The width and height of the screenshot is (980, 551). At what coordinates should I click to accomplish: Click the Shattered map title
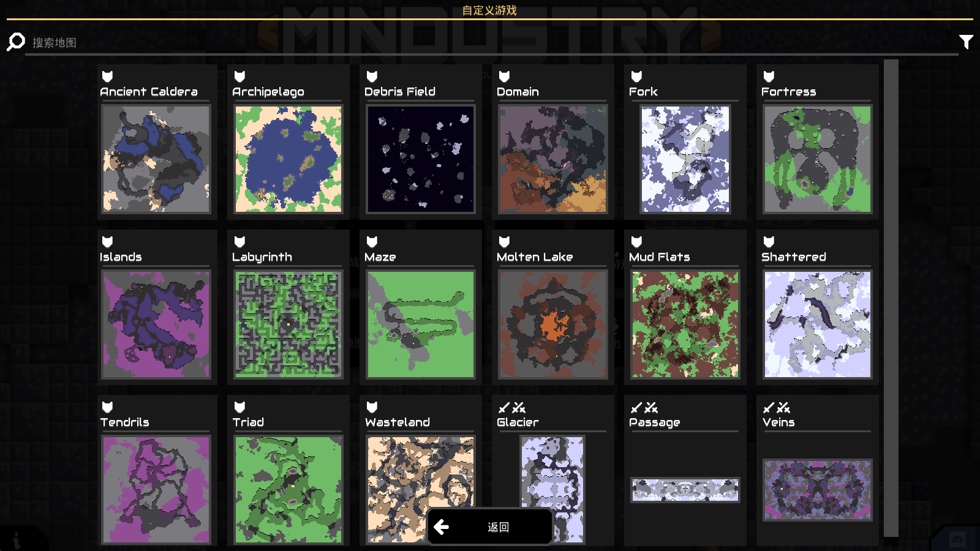pyautogui.click(x=794, y=257)
